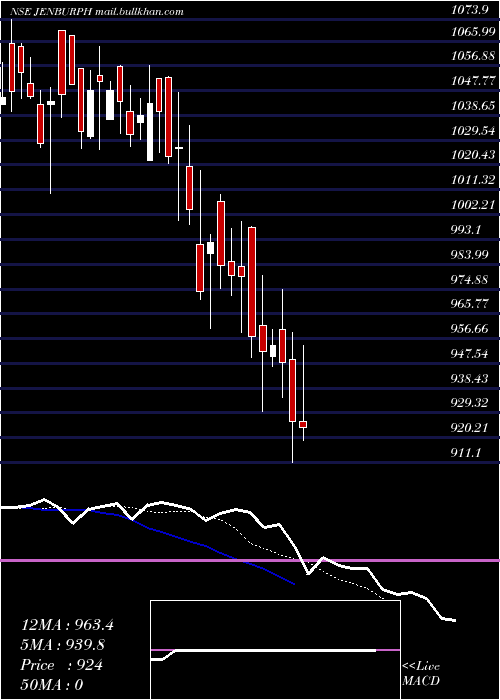
Task: Click the 1047.77 price axis label
Action: [473, 81]
